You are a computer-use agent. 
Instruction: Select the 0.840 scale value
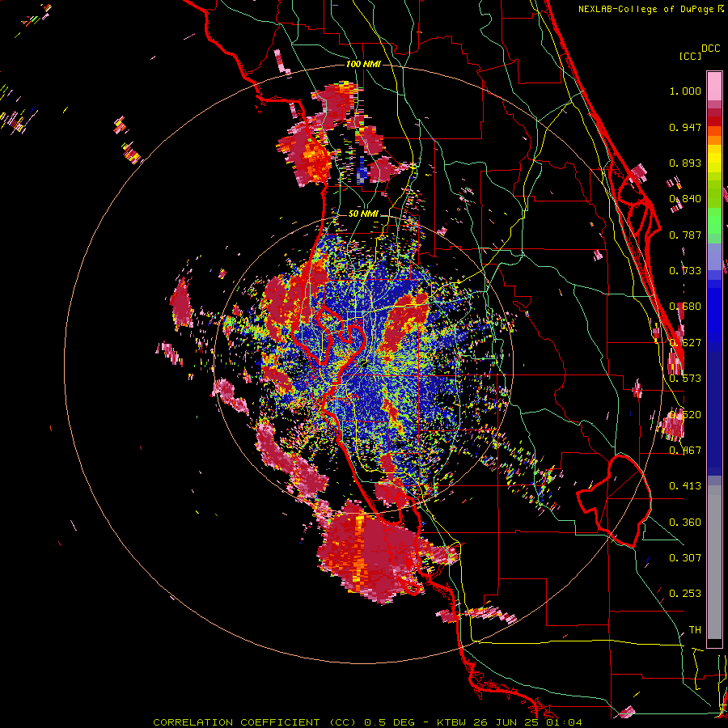pyautogui.click(x=685, y=199)
